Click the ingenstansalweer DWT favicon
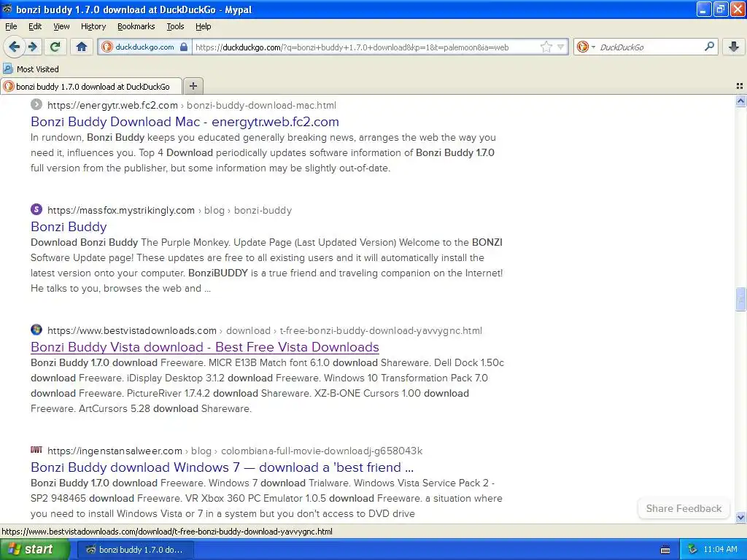The height and width of the screenshot is (560, 747). [36, 449]
